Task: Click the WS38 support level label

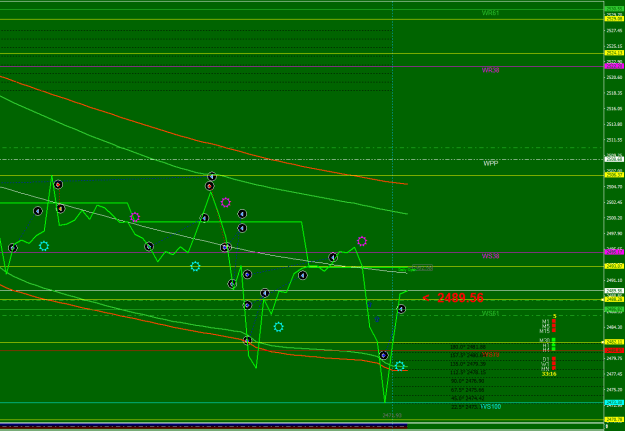Action: 490,256
